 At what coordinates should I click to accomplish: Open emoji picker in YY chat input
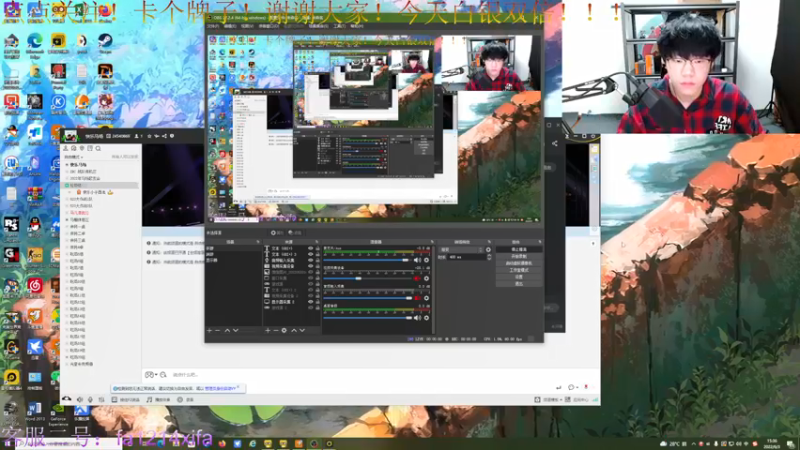(149, 374)
